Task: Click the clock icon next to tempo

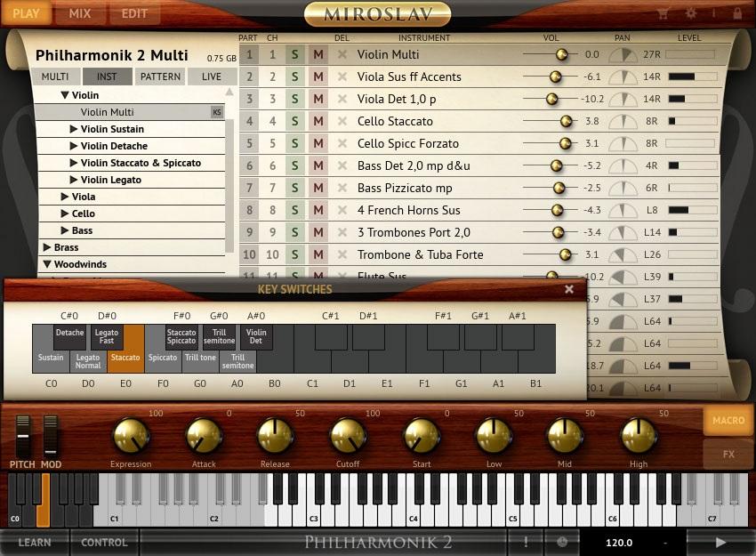Action: pyautogui.click(x=562, y=542)
